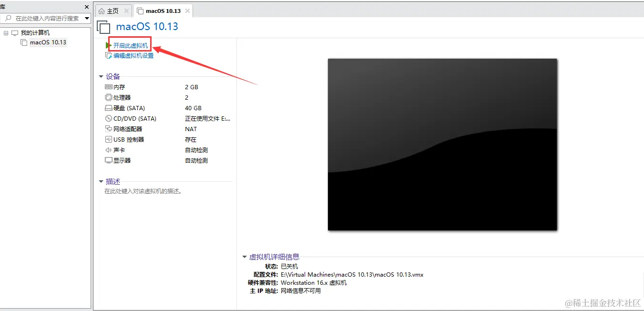644x311 pixels.
Task: Open the 显示器 display device settings
Action: click(118, 160)
